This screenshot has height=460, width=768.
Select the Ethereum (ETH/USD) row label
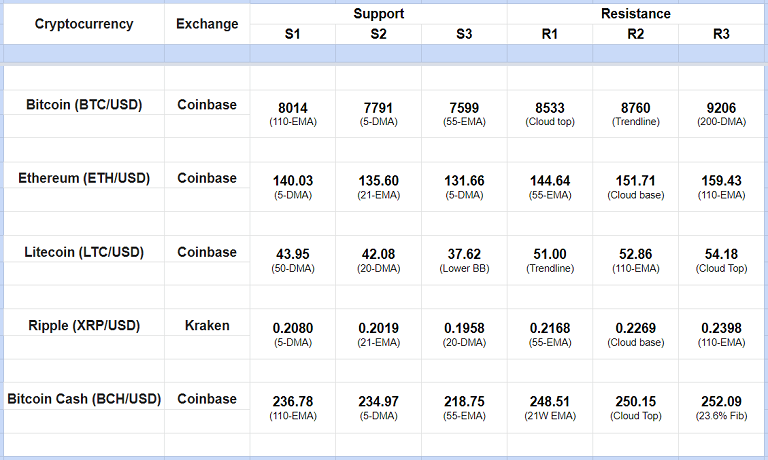tap(83, 178)
